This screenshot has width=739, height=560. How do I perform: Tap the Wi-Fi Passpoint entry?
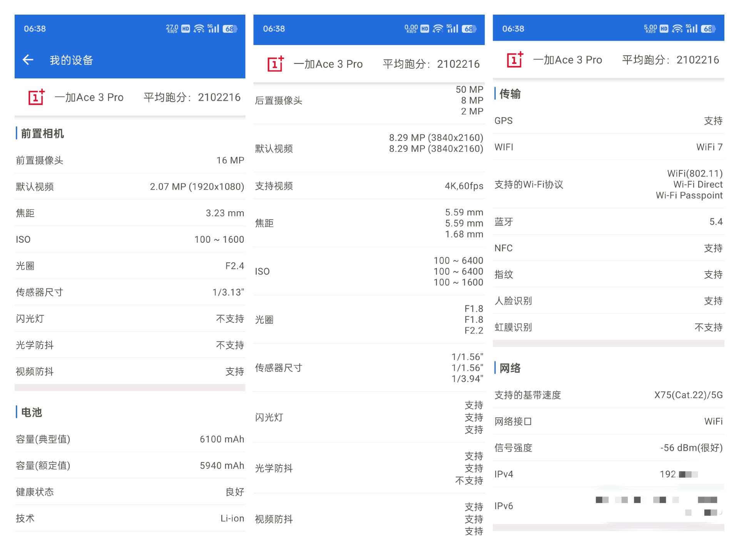pos(689,195)
